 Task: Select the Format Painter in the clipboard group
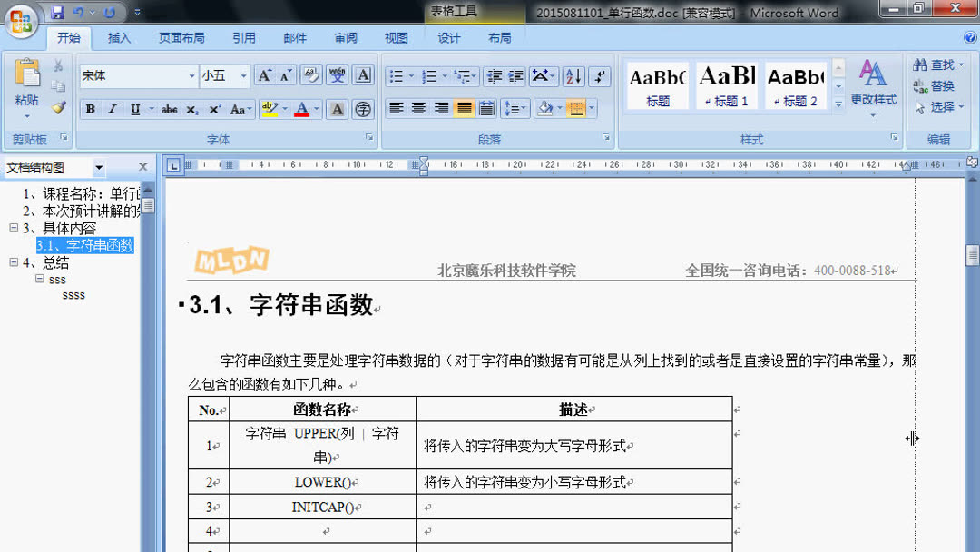[x=59, y=109]
